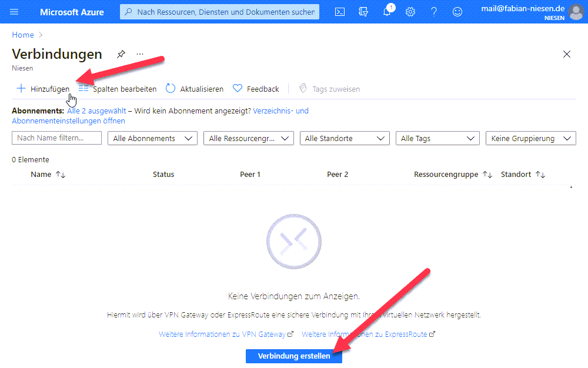Sort by the Name column
This screenshot has width=588, height=368.
click(48, 174)
